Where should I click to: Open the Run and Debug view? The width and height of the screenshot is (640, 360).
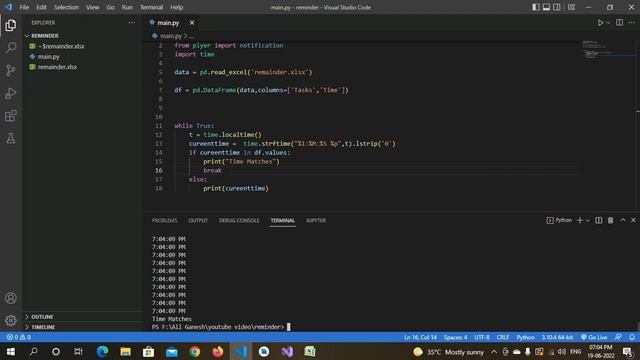coord(11,93)
